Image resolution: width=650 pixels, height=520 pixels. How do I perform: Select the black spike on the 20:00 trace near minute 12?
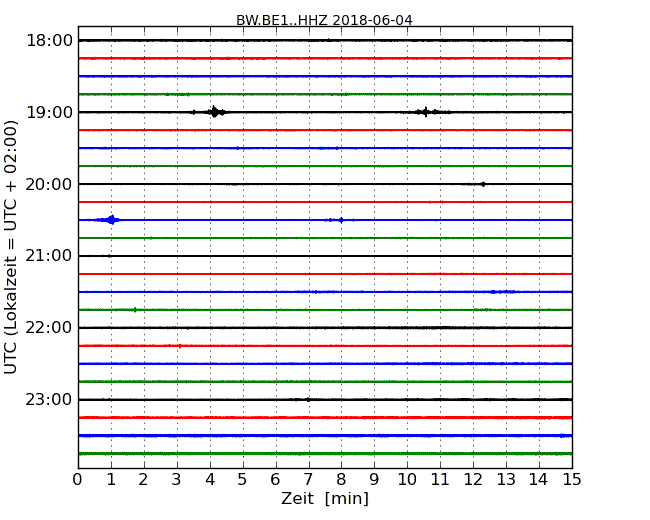(483, 184)
